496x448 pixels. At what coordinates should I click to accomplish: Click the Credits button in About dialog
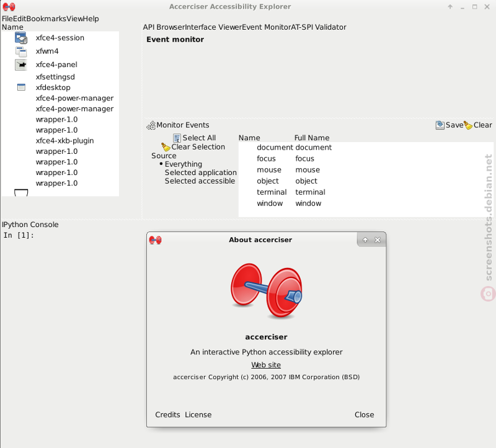click(x=167, y=414)
